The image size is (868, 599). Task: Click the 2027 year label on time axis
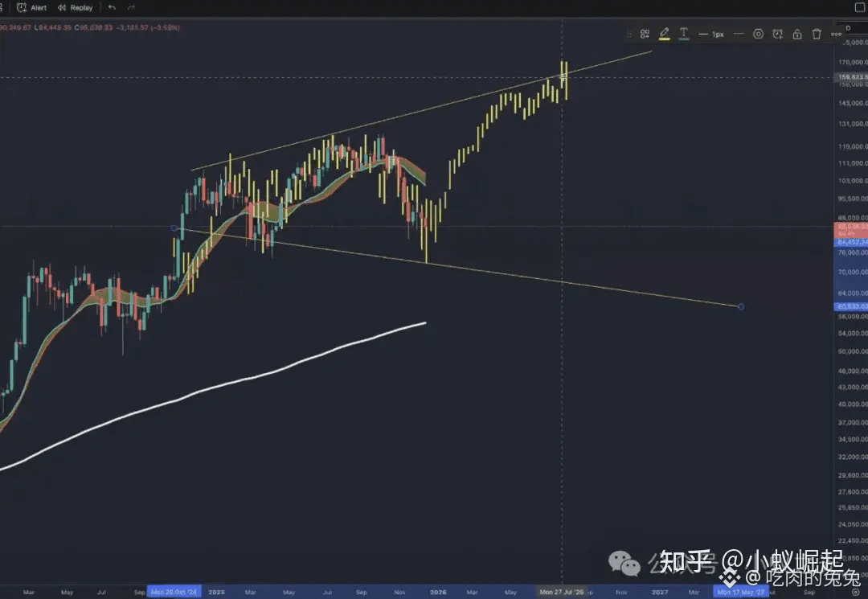tap(659, 592)
